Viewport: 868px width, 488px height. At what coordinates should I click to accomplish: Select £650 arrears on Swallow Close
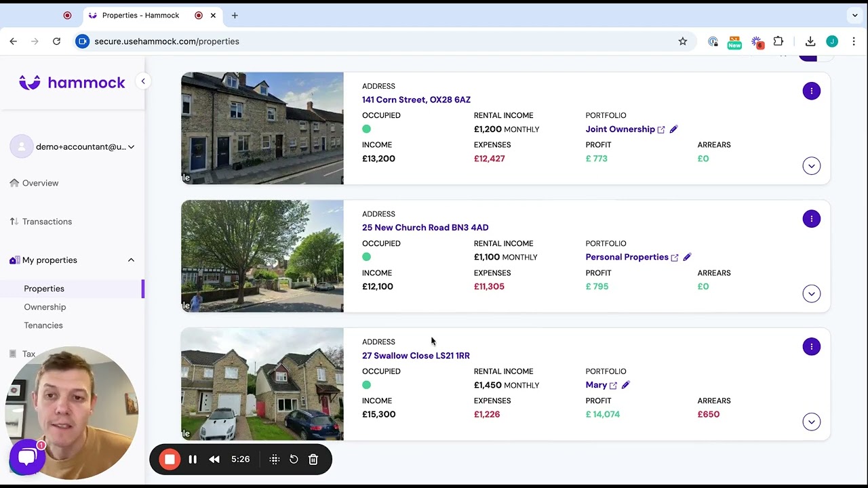[x=709, y=414]
